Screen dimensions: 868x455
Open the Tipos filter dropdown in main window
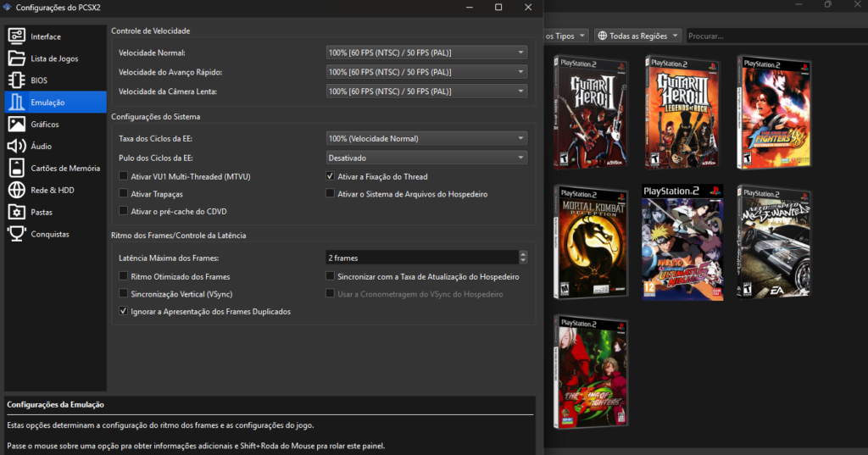565,36
